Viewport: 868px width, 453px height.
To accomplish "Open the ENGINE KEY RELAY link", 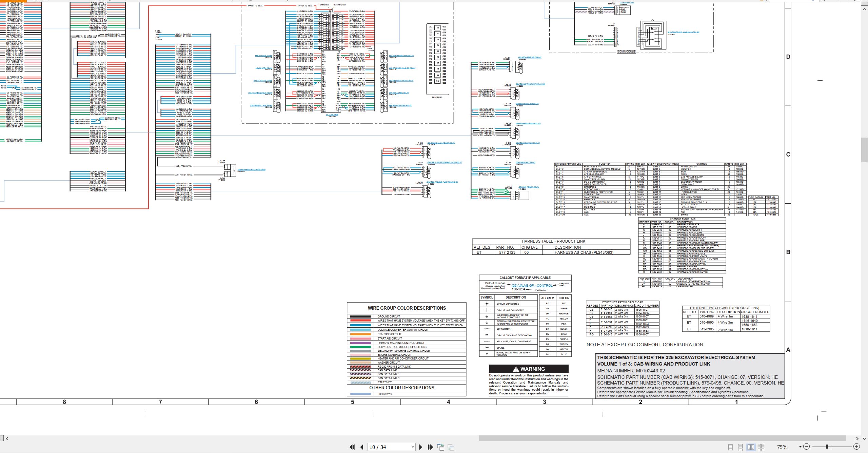I will pos(526,162).
